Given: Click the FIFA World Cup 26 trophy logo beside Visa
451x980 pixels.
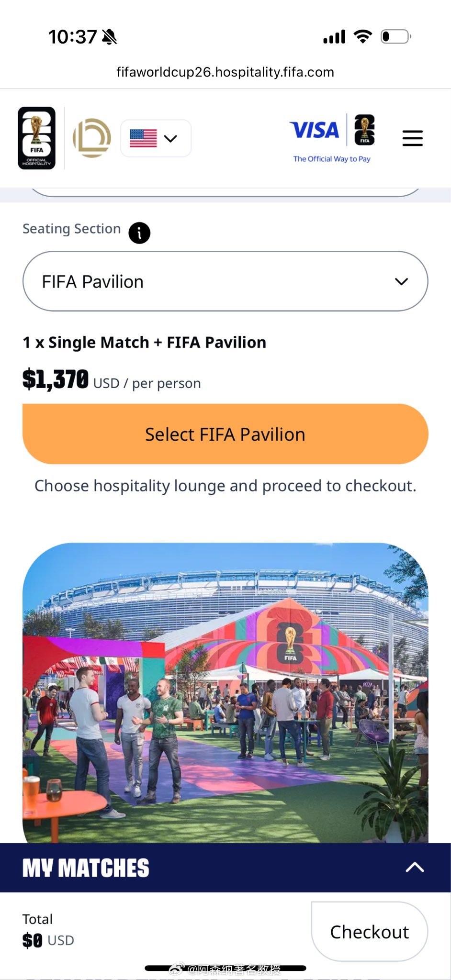Looking at the screenshot, I should pyautogui.click(x=364, y=130).
